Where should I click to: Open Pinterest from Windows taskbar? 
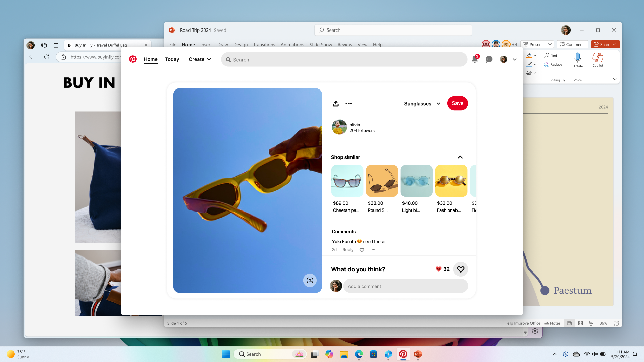403,354
